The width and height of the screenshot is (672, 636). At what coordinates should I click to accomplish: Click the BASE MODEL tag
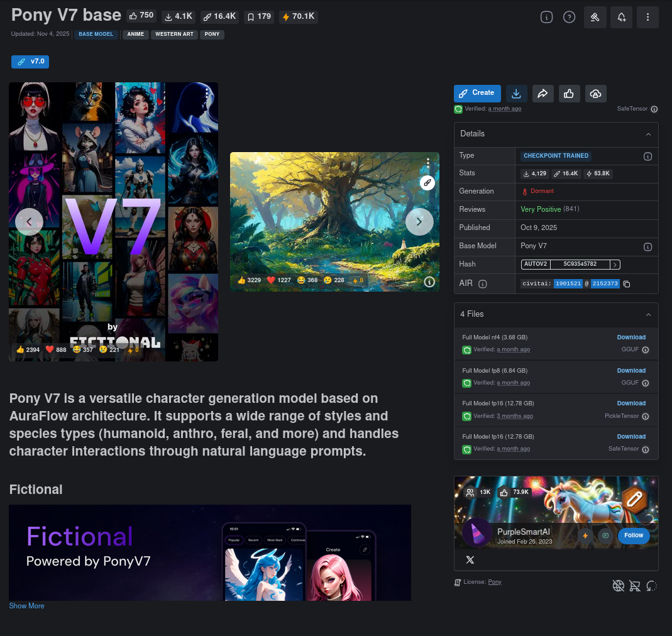click(x=96, y=35)
